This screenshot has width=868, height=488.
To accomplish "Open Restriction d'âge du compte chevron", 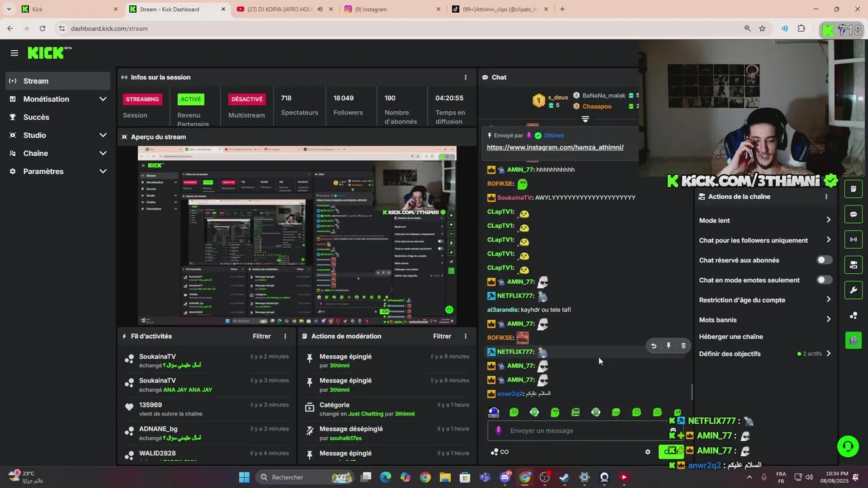I will (828, 300).
